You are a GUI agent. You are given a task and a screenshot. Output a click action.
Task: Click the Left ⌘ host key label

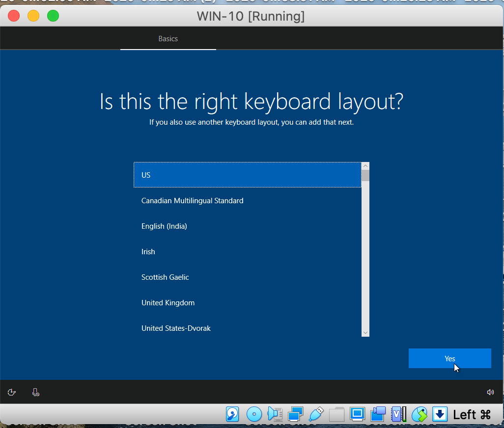coord(472,415)
